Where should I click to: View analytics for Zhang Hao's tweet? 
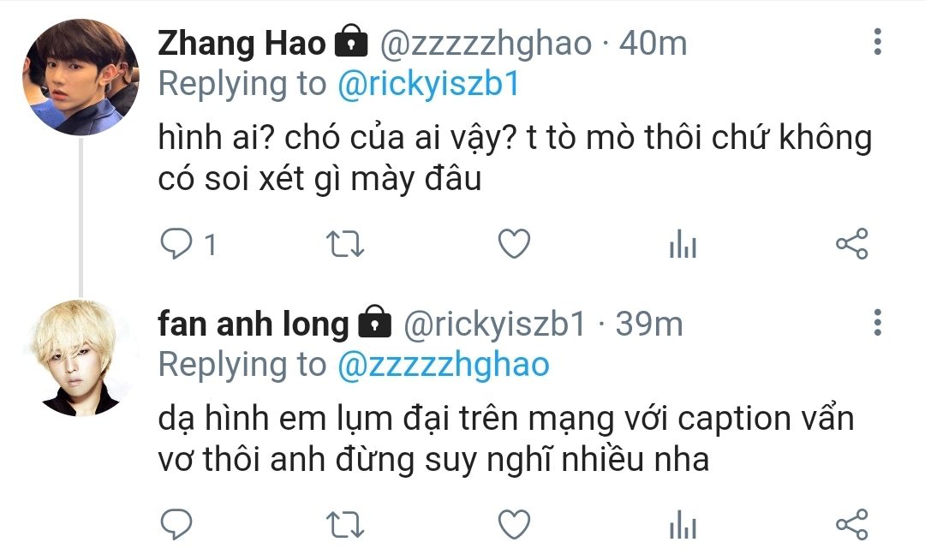[683, 244]
